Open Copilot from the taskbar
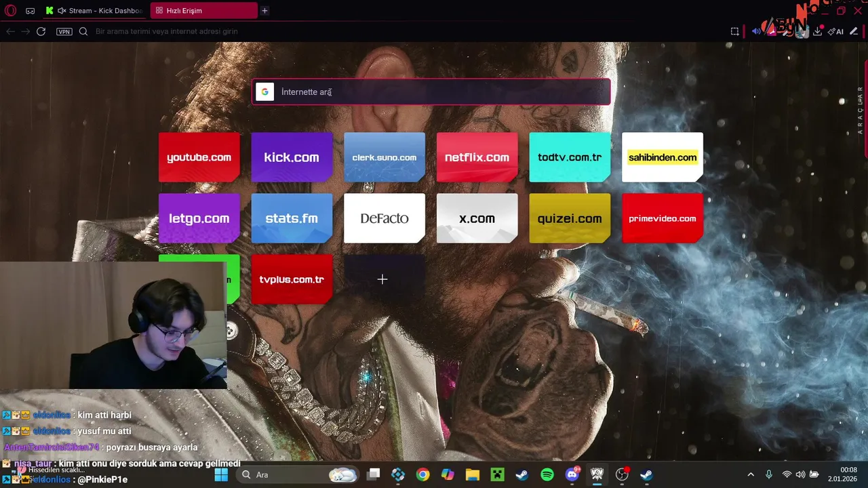Screen dimensions: 868x488 448,474
